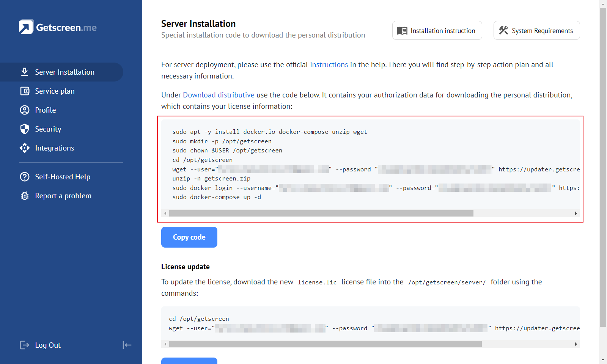Click the Service plan wallet icon
Screen dimensions: 607x364
(25, 91)
